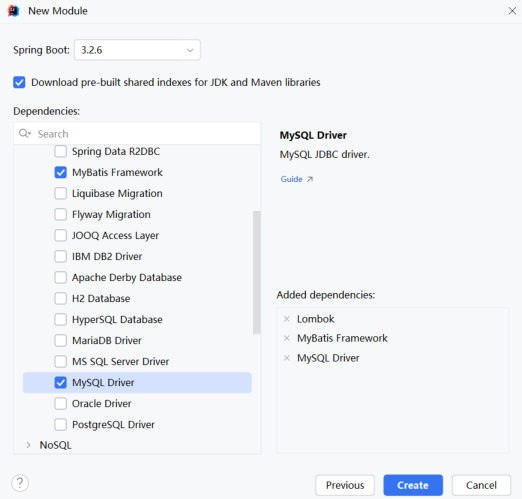Check MariaDB Driver dependency
The height and width of the screenshot is (499, 522).
pos(60,340)
